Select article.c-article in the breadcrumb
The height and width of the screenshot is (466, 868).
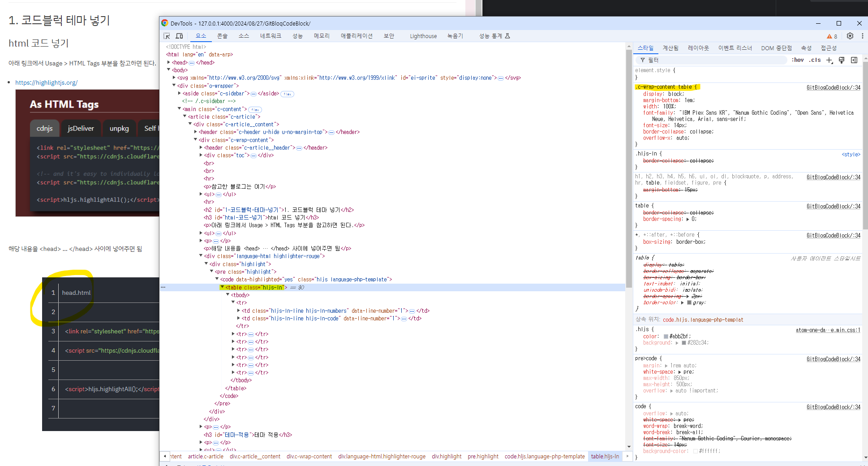coord(206,457)
